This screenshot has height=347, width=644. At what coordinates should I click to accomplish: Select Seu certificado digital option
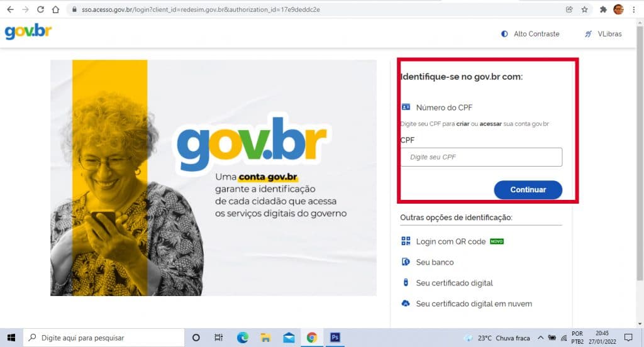[454, 283]
